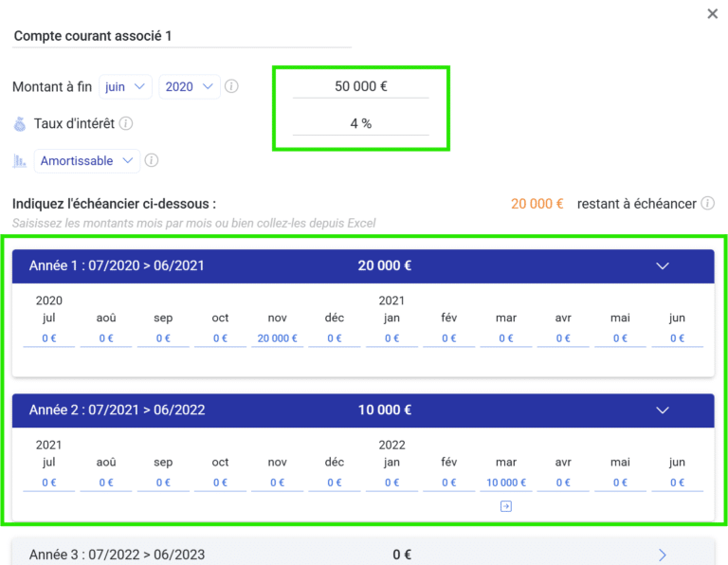Viewport: 728px width, 565px height.
Task: Click info icon after restant à échéancer
Action: coord(707,204)
